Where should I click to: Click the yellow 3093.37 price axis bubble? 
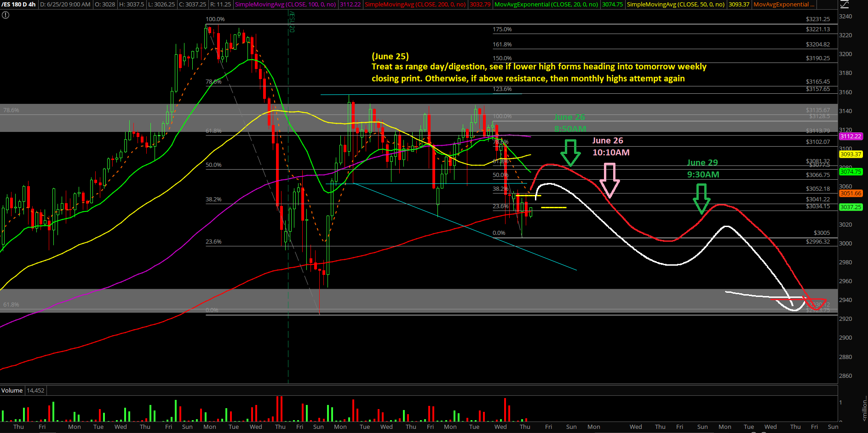pos(851,154)
